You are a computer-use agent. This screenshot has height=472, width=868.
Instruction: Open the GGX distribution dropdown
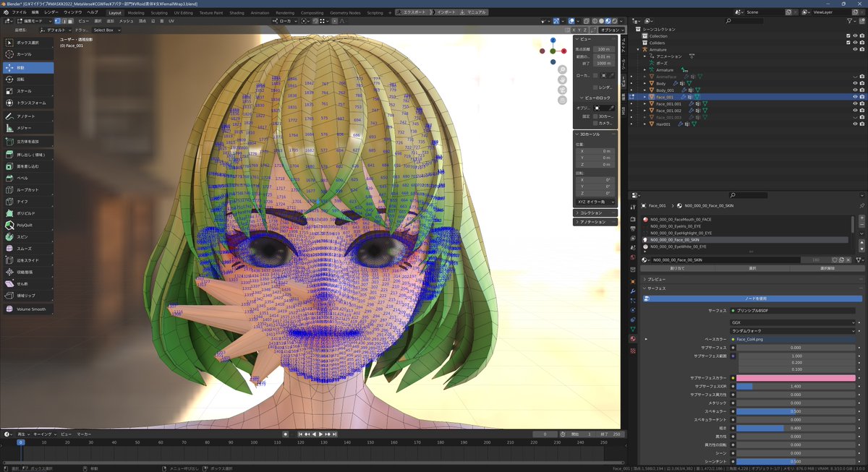pyautogui.click(x=793, y=322)
